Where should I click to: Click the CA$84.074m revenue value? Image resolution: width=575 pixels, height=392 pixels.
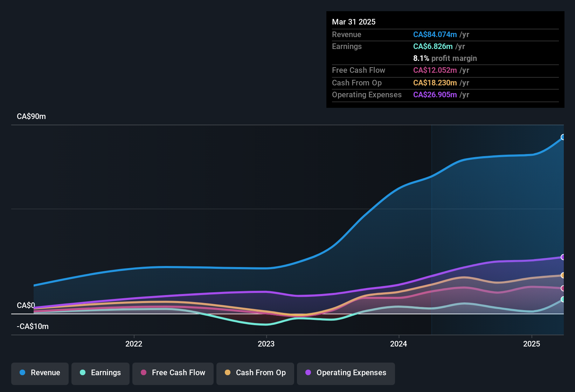pos(435,34)
